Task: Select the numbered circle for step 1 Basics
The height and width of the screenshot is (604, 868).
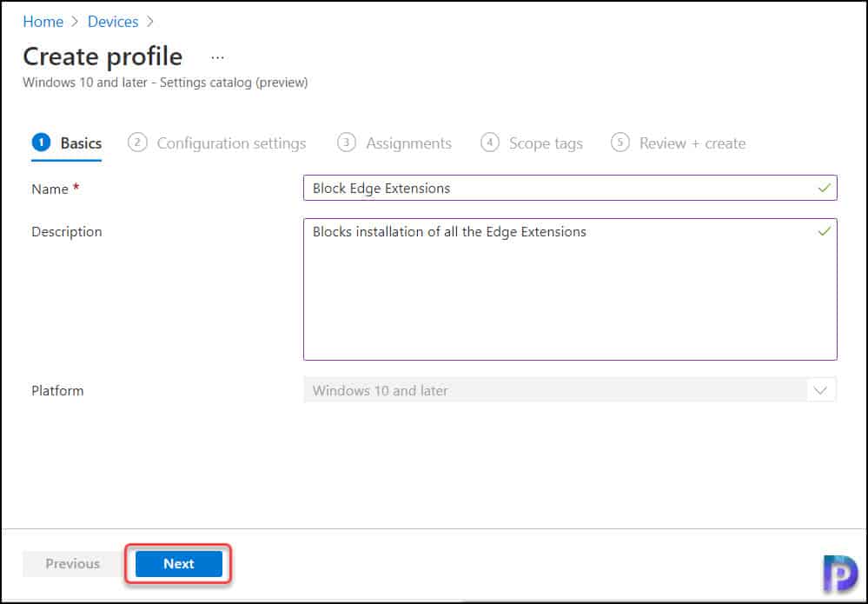Action: (39, 142)
